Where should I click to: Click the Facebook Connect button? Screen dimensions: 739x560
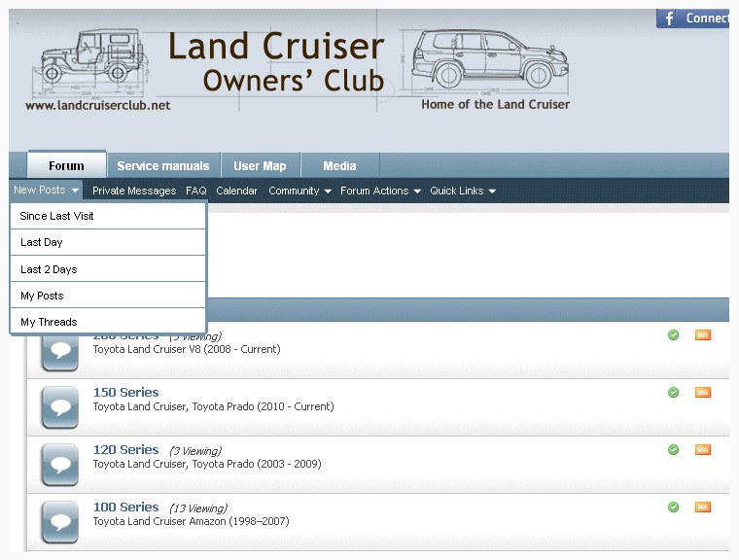click(692, 18)
